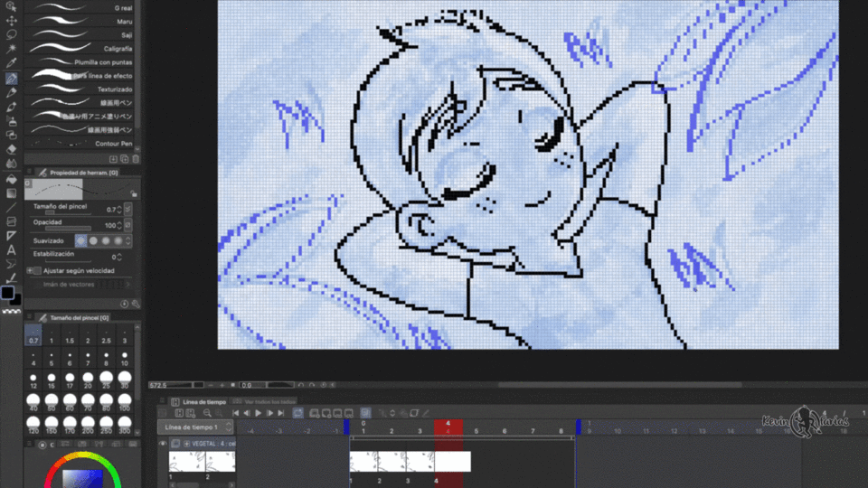
Task: Choose first anti-aliasing option in Suavizado
Action: 80,240
